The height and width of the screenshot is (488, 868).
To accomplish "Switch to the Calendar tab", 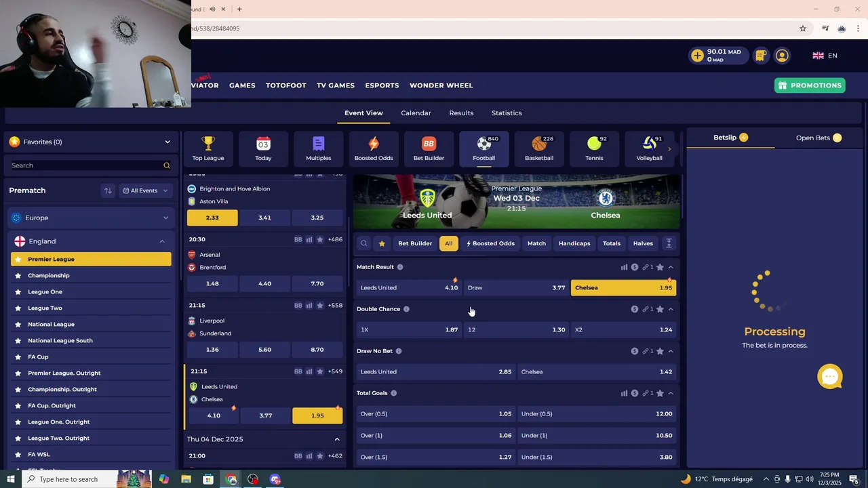I will pyautogui.click(x=416, y=113).
